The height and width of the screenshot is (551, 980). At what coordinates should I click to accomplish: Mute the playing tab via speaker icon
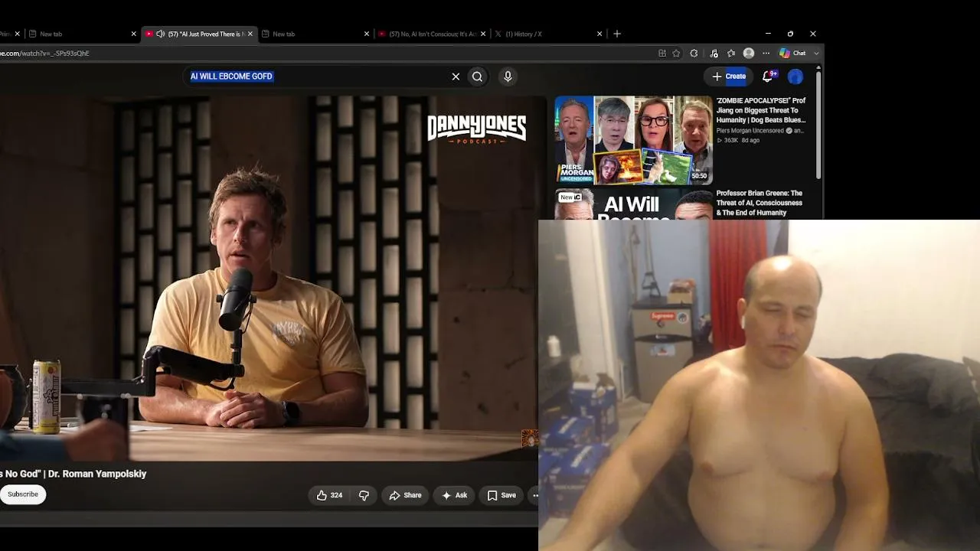(160, 34)
